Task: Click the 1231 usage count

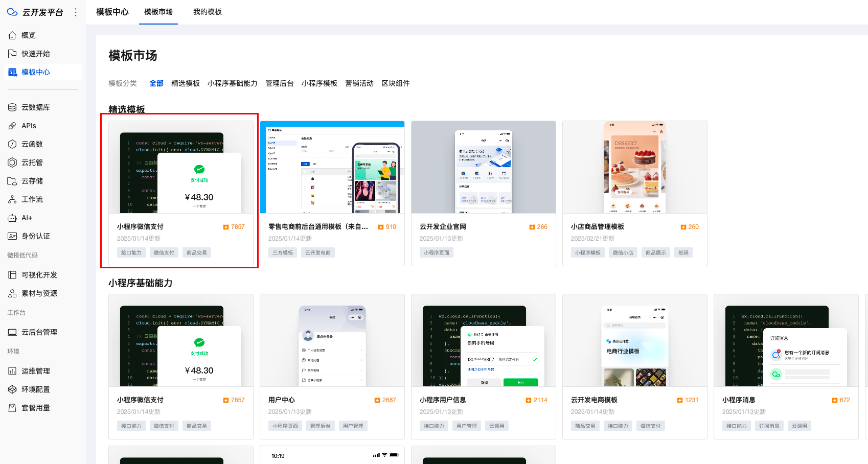Action: pos(692,400)
